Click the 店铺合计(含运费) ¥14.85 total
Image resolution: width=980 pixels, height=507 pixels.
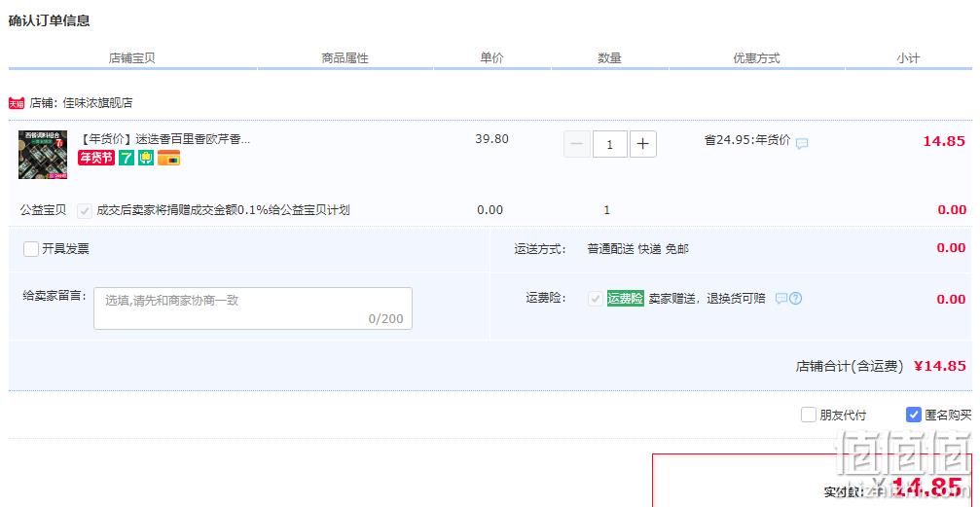(x=881, y=366)
